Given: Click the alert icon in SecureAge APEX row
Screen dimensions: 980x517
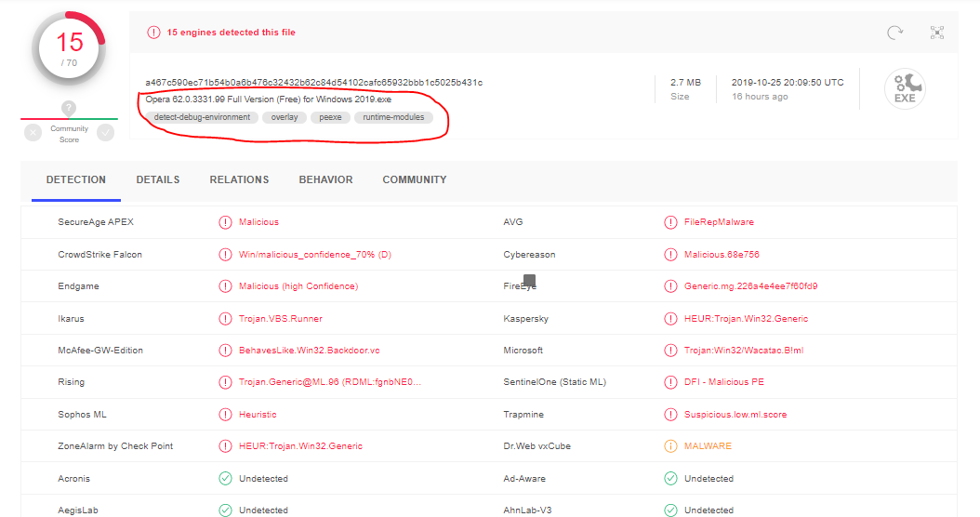Looking at the screenshot, I should pos(225,222).
